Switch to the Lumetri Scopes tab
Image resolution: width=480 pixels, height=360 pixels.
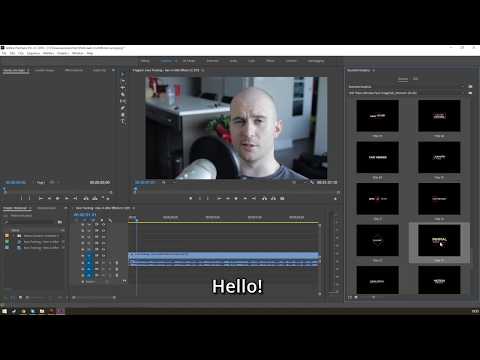tap(45, 70)
